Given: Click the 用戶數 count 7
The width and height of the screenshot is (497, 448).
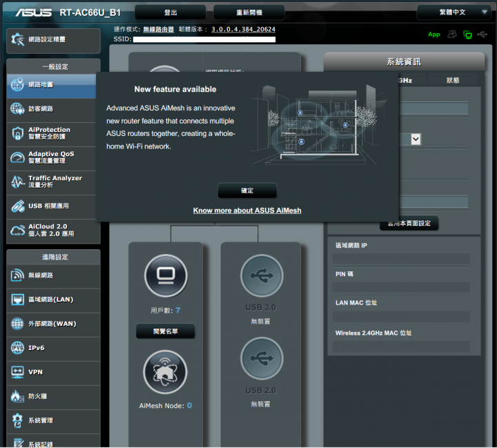Looking at the screenshot, I should click(x=178, y=310).
